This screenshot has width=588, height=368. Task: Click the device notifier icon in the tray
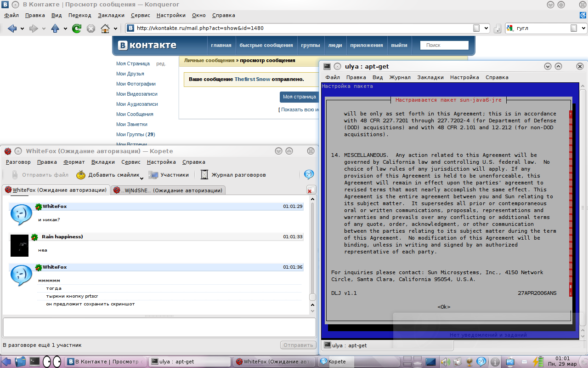(x=510, y=362)
